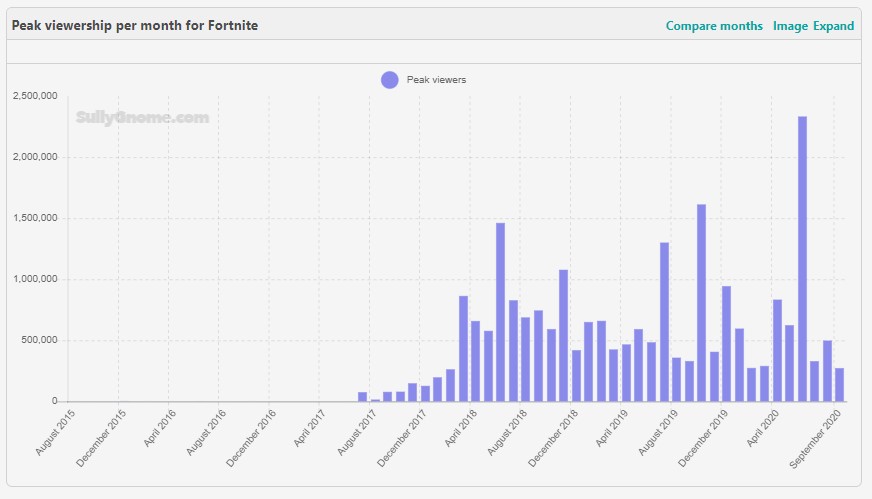Click the August 2016 axis label
Image resolution: width=872 pixels, height=499 pixels.
(x=206, y=433)
